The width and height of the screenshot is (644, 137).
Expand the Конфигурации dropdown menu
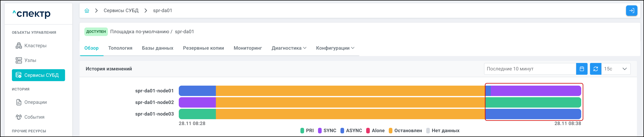[x=335, y=48]
